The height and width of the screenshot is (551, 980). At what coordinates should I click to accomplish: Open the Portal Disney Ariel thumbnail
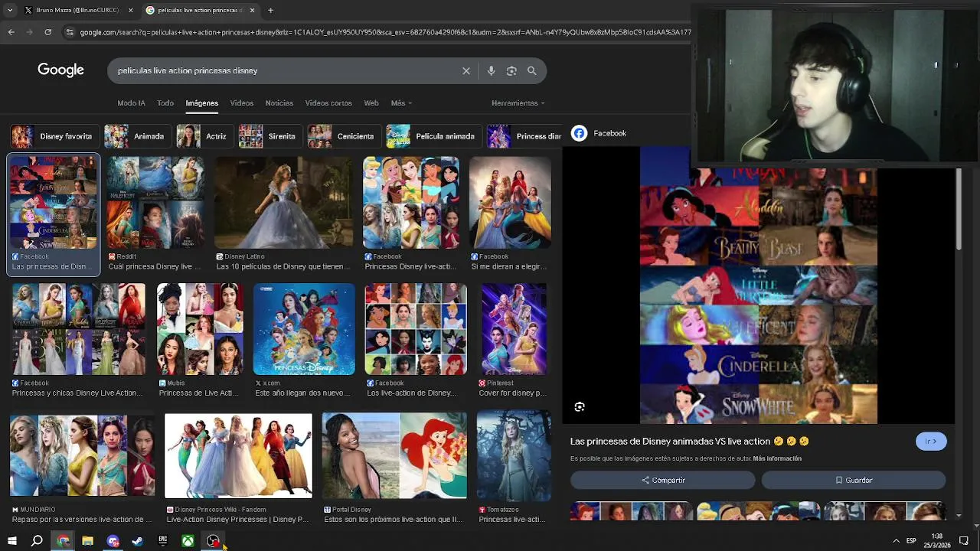(x=394, y=455)
